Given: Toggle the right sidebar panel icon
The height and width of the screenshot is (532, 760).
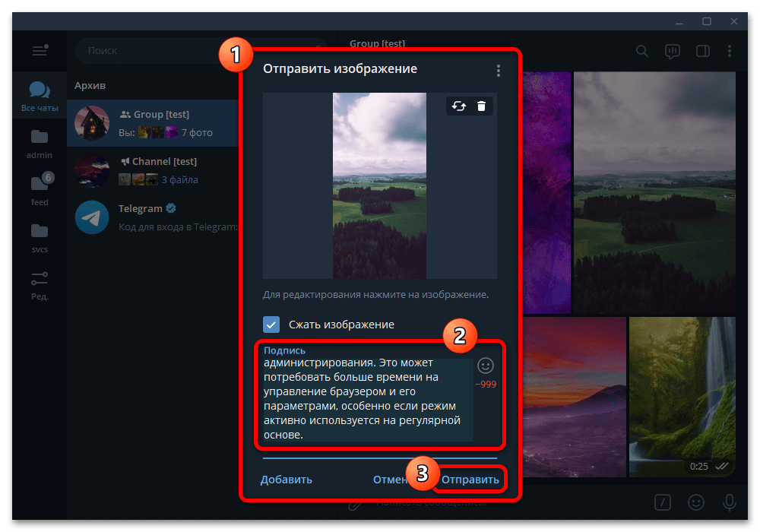Looking at the screenshot, I should click(x=703, y=51).
